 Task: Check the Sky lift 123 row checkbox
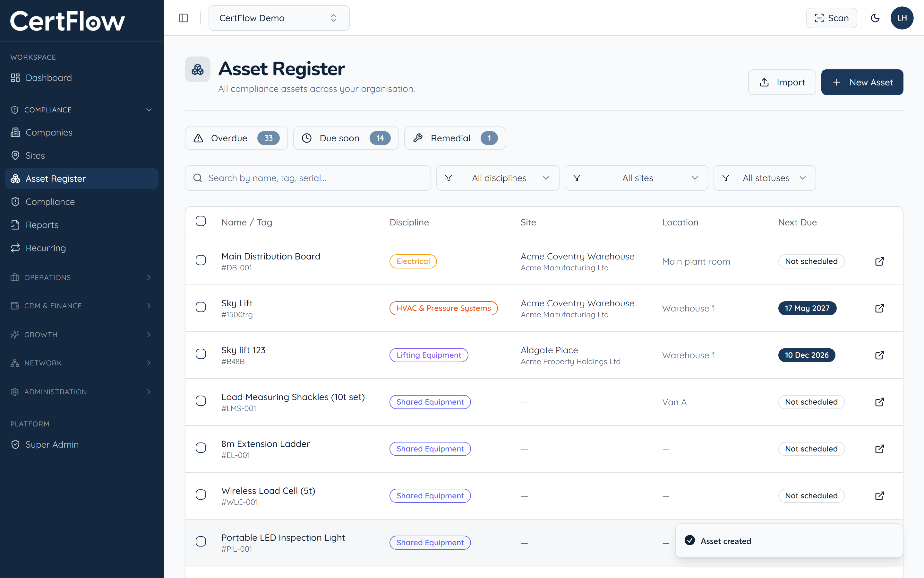click(x=201, y=354)
